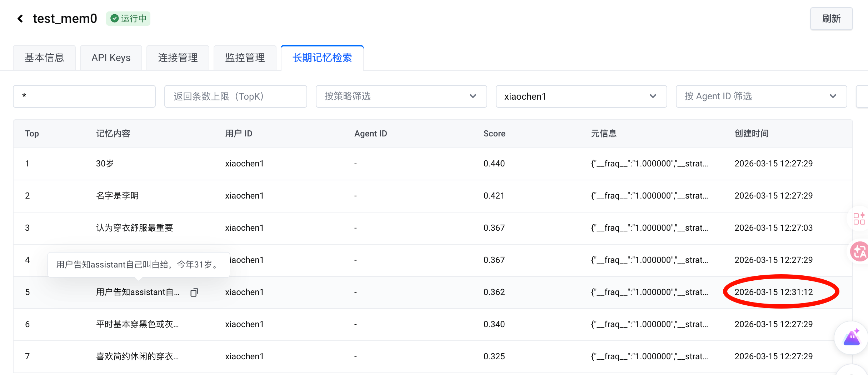Go to the 连接管理 tab
The image size is (868, 375).
[x=178, y=58]
